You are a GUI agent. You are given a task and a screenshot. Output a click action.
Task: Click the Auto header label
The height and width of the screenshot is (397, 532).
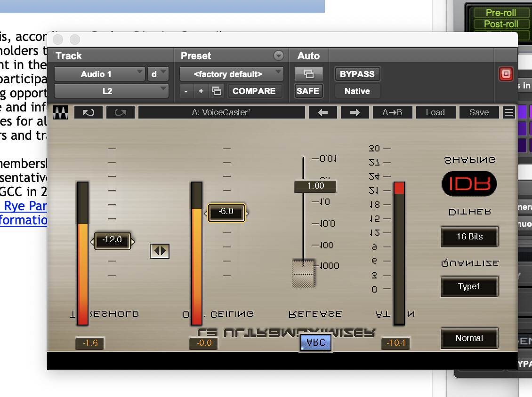[x=308, y=56]
